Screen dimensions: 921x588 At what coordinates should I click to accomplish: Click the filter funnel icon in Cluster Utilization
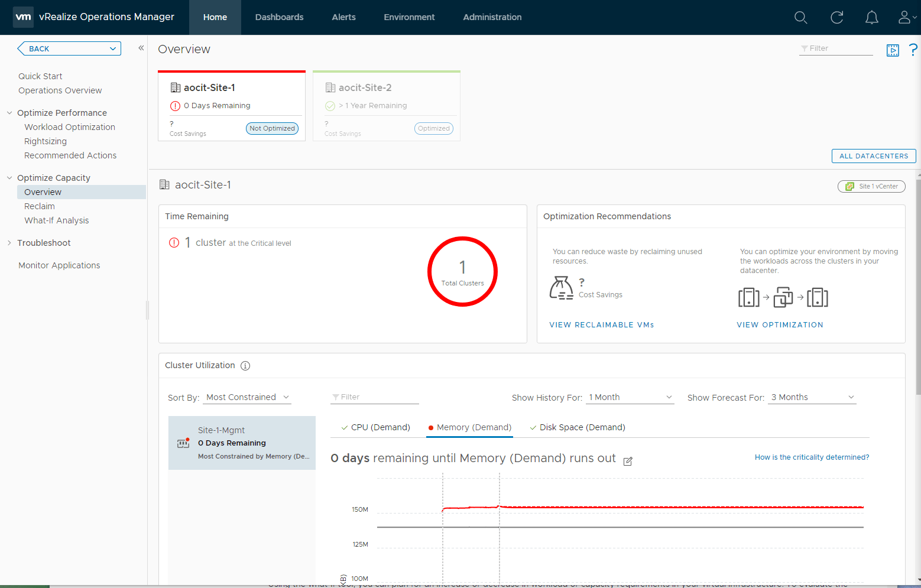click(335, 397)
